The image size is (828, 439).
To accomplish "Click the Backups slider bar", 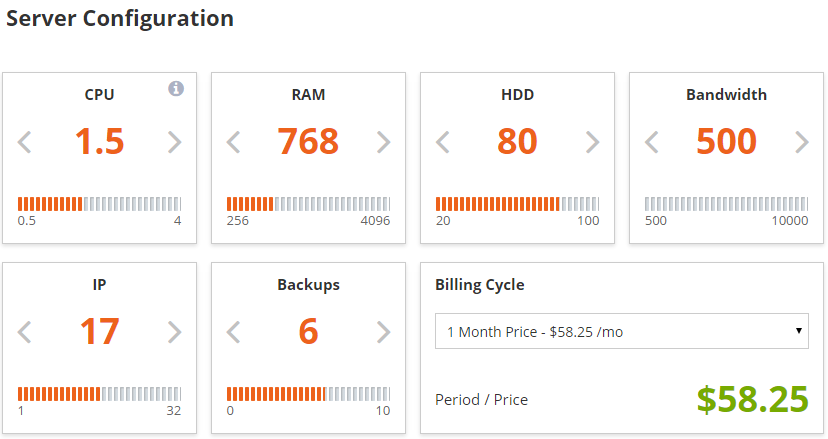I will coord(308,394).
